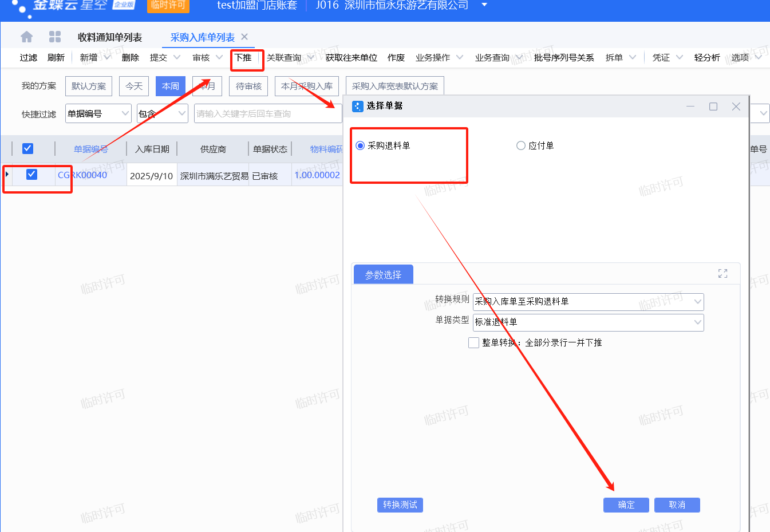Click the 转换测试 button
The height and width of the screenshot is (532, 770).
point(400,505)
